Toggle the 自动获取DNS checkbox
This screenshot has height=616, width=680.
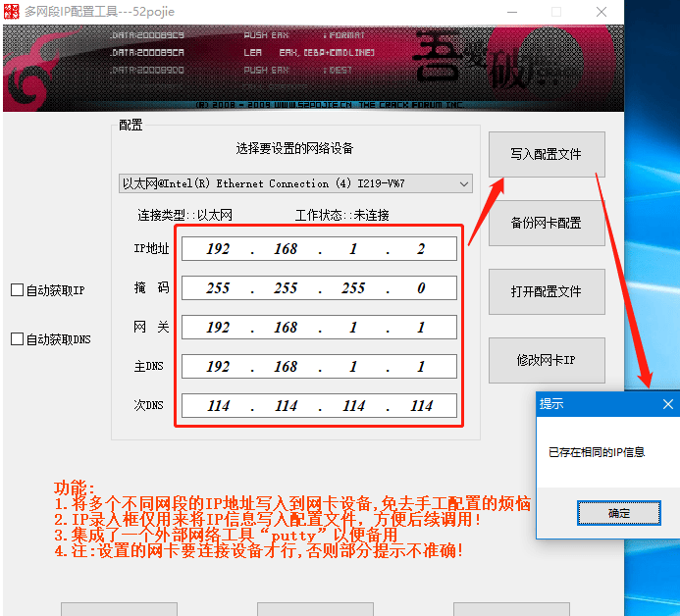tap(17, 339)
